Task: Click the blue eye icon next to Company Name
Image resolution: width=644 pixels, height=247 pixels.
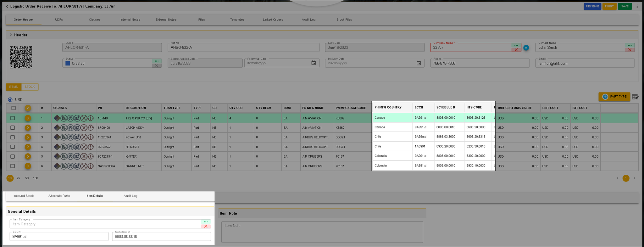Action: coord(526,48)
